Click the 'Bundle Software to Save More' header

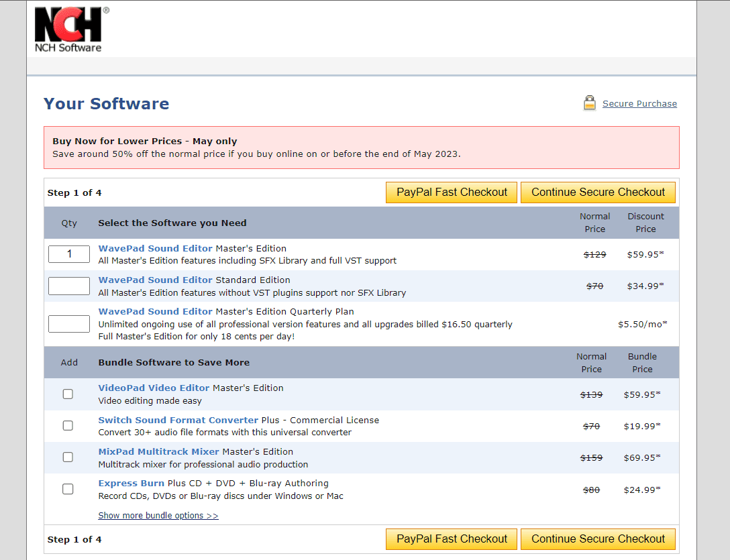[x=174, y=363]
